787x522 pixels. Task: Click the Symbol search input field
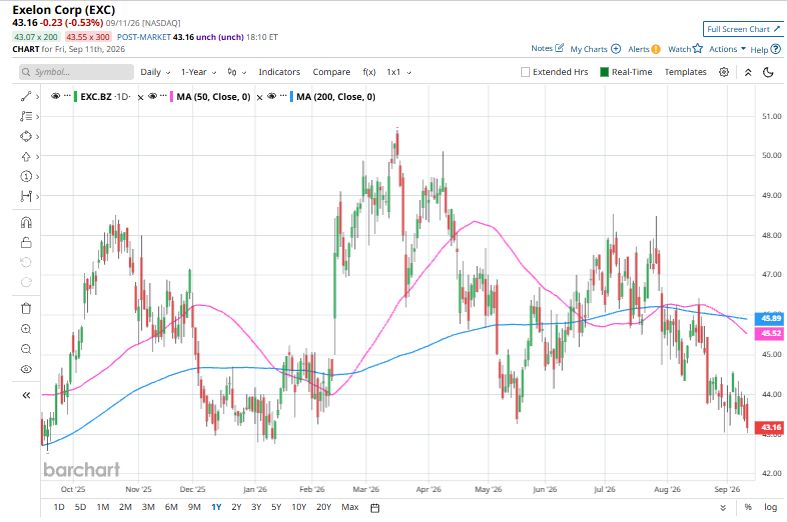coord(76,72)
